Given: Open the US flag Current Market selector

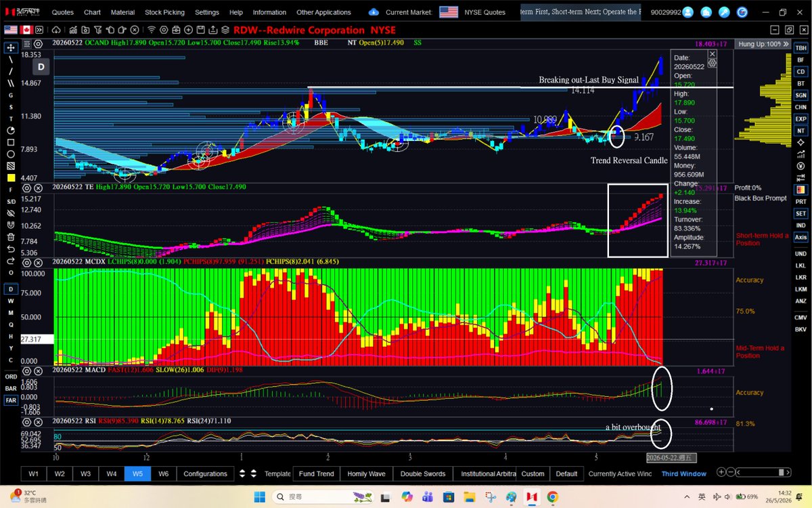Looking at the screenshot, I should 448,12.
